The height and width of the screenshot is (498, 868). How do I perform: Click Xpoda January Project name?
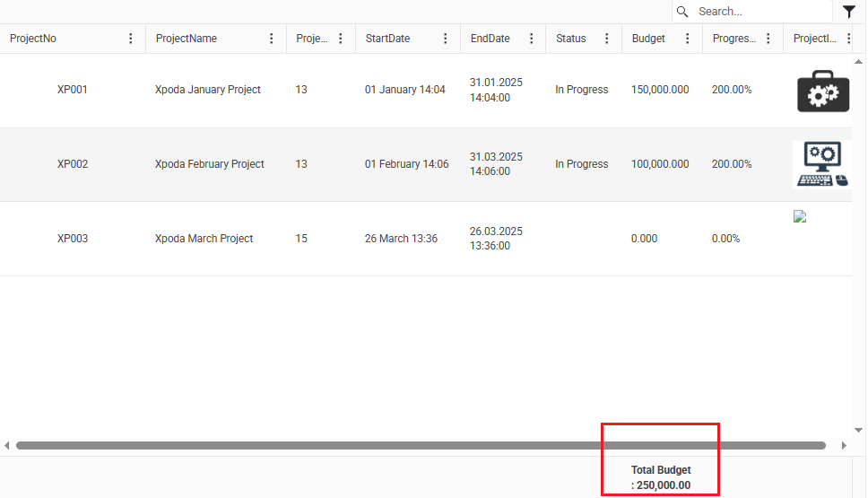pyautogui.click(x=208, y=90)
